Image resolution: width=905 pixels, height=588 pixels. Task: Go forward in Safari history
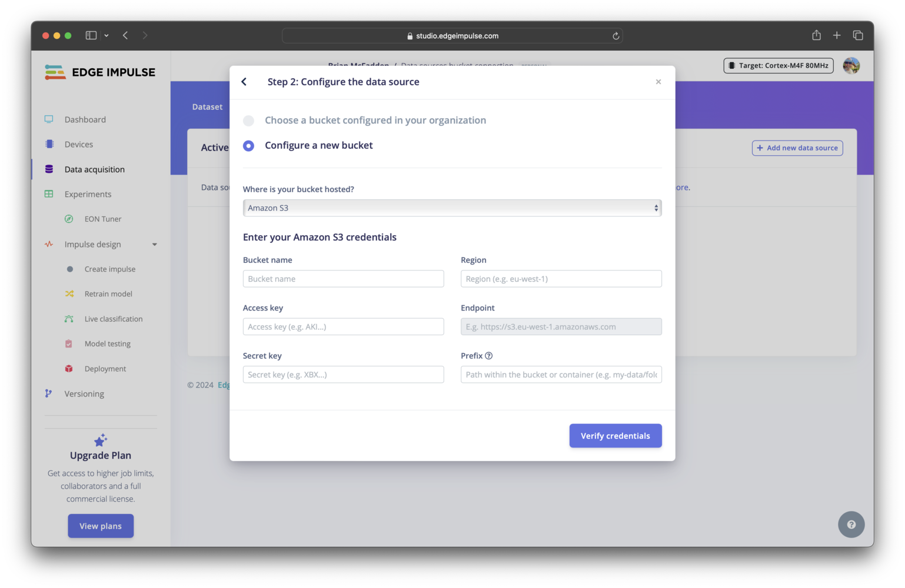[x=145, y=35]
